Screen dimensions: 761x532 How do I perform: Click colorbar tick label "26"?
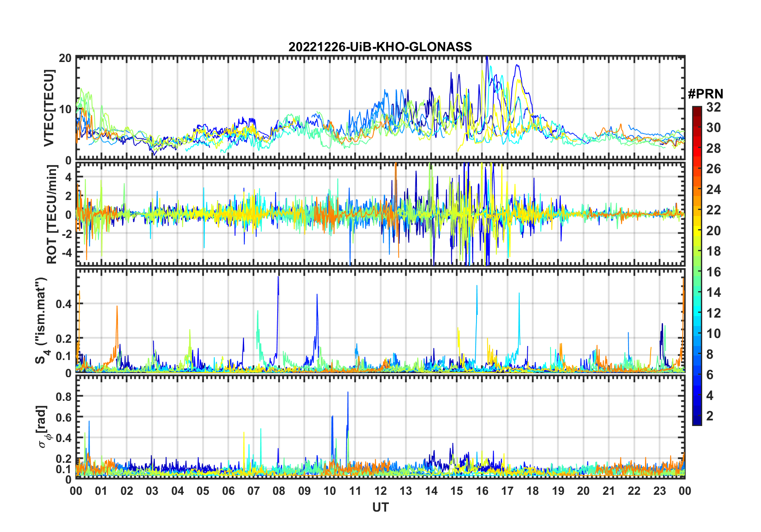pyautogui.click(x=713, y=169)
